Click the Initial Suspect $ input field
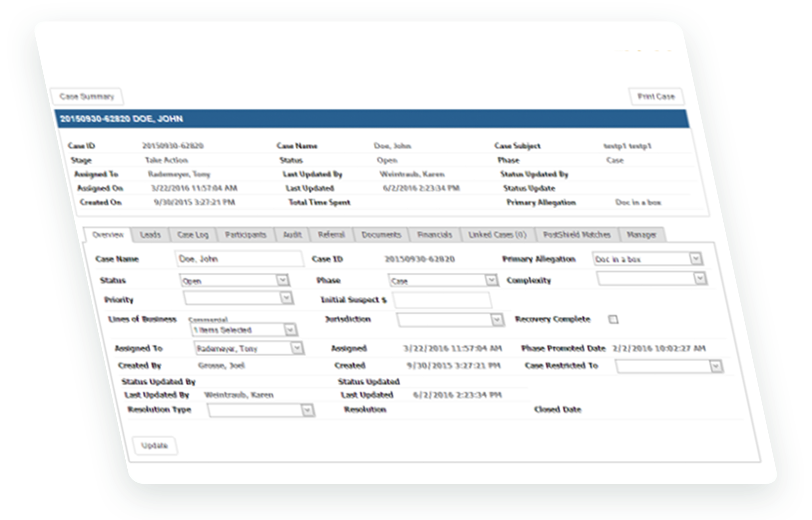 (442, 300)
